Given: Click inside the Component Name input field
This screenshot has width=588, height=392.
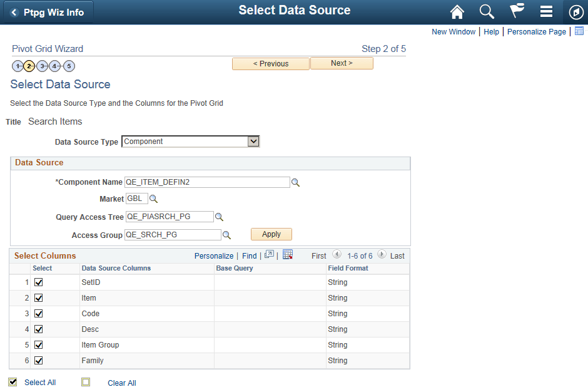Looking at the screenshot, I should pyautogui.click(x=206, y=182).
